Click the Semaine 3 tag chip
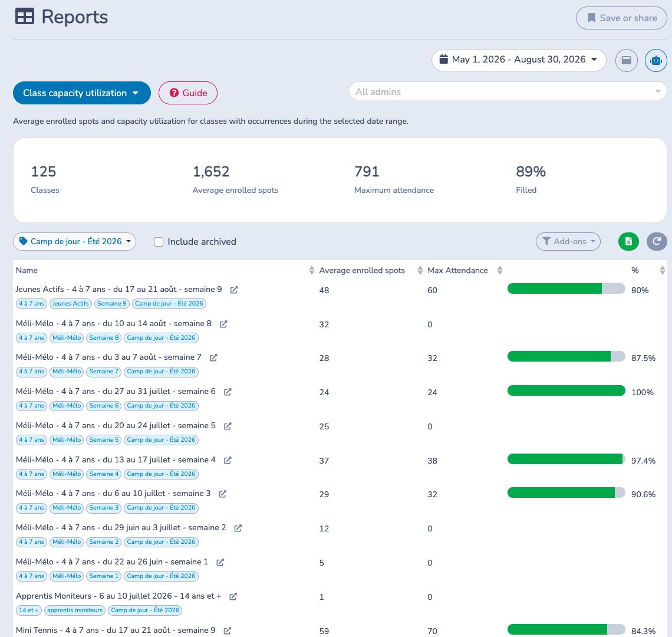 click(104, 508)
